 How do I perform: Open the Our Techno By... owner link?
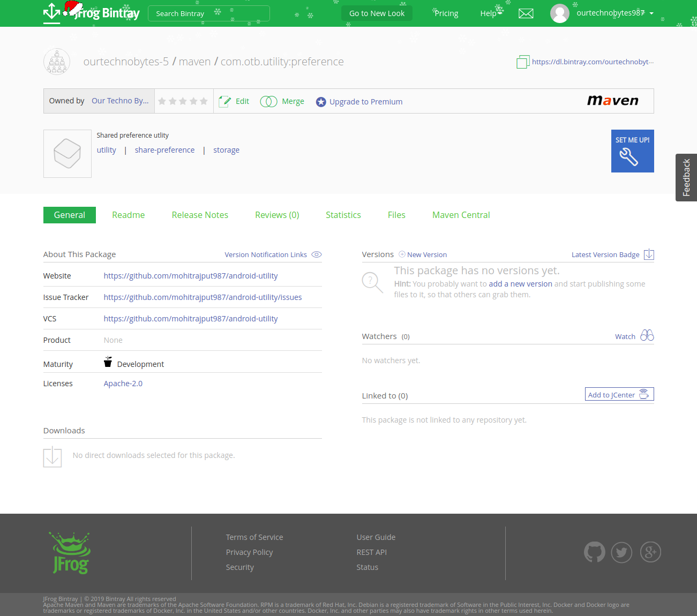coord(120,101)
